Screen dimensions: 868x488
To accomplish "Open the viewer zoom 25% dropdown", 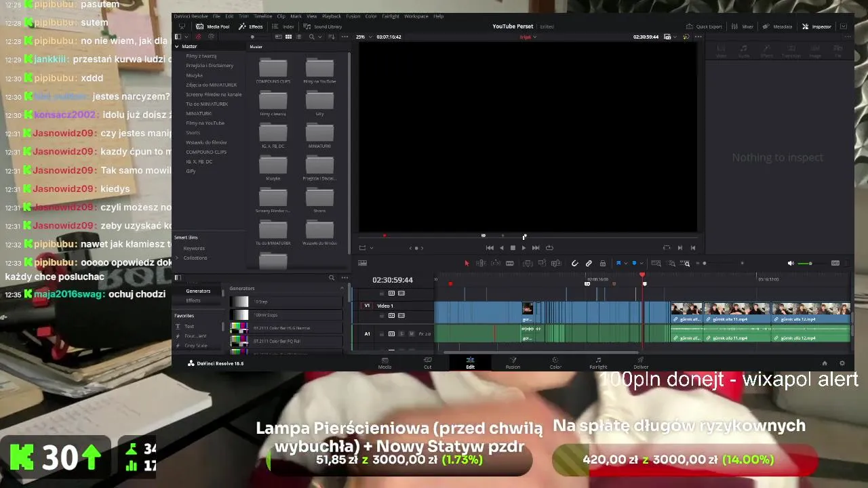I will (363, 37).
